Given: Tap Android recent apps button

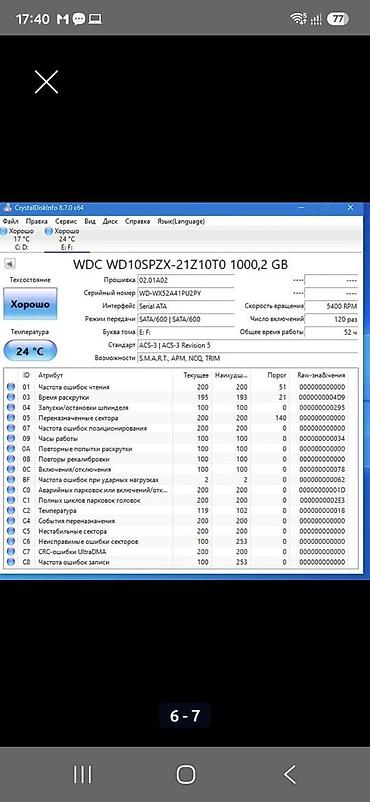Looking at the screenshot, I should (82, 774).
